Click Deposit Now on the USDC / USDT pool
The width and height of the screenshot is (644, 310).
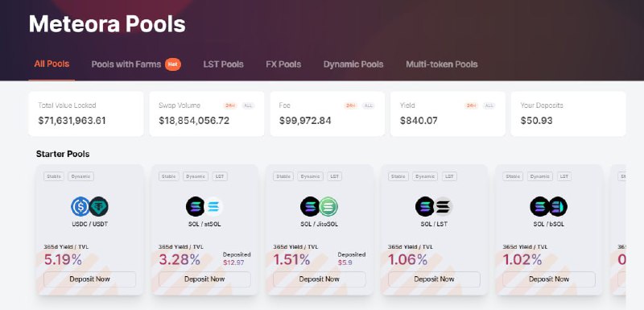89,279
